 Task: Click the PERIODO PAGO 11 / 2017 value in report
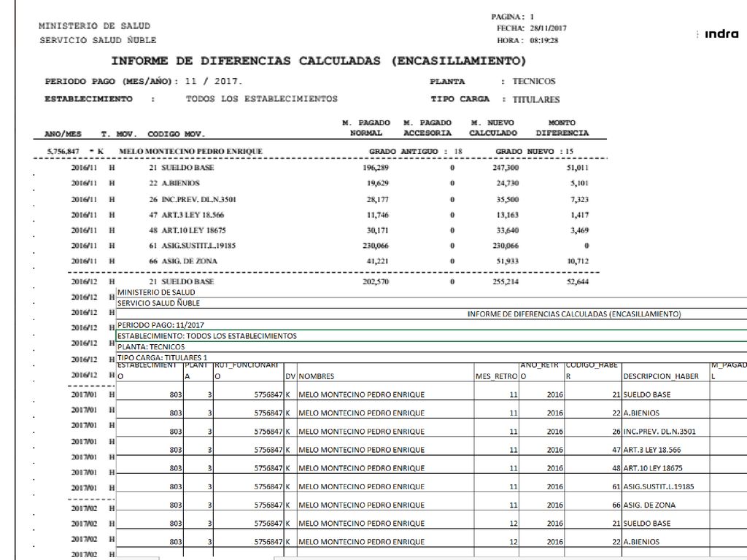pyautogui.click(x=214, y=81)
